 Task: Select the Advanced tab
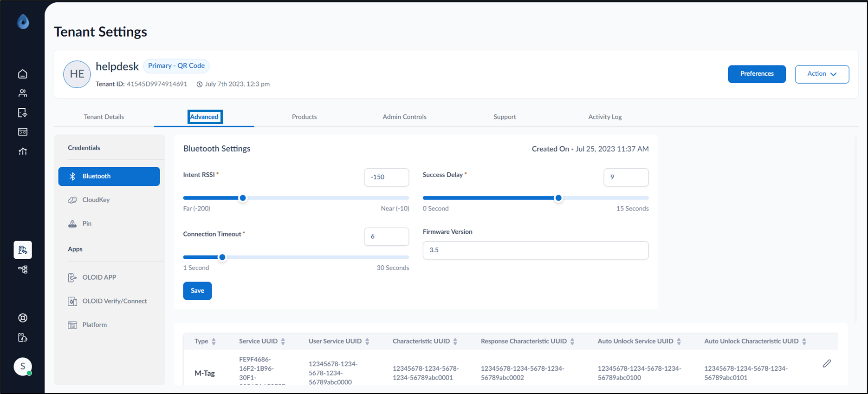(x=204, y=117)
